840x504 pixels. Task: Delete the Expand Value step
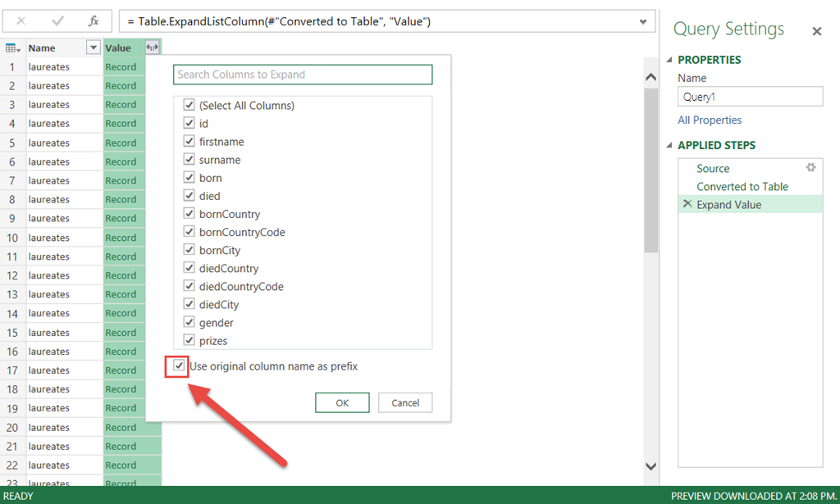687,205
